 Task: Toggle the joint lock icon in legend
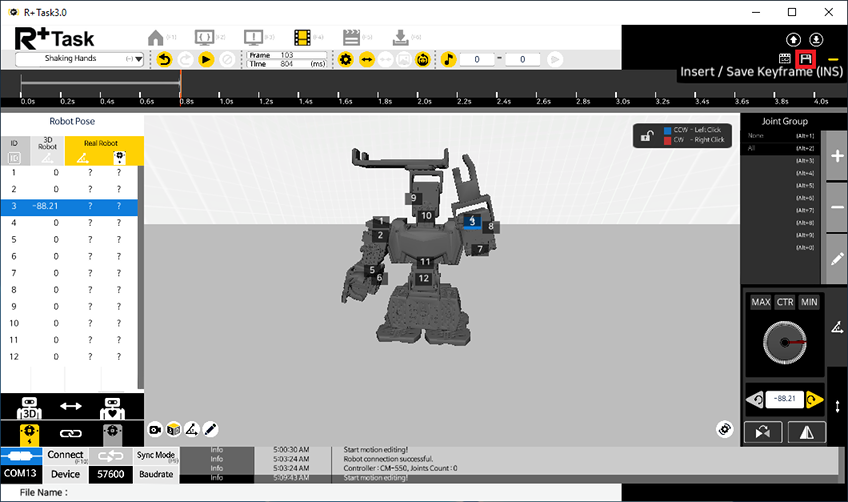648,136
